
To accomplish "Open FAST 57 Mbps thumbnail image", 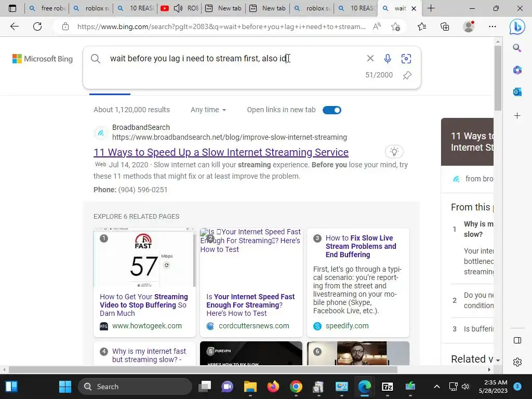I will pyautogui.click(x=143, y=258).
